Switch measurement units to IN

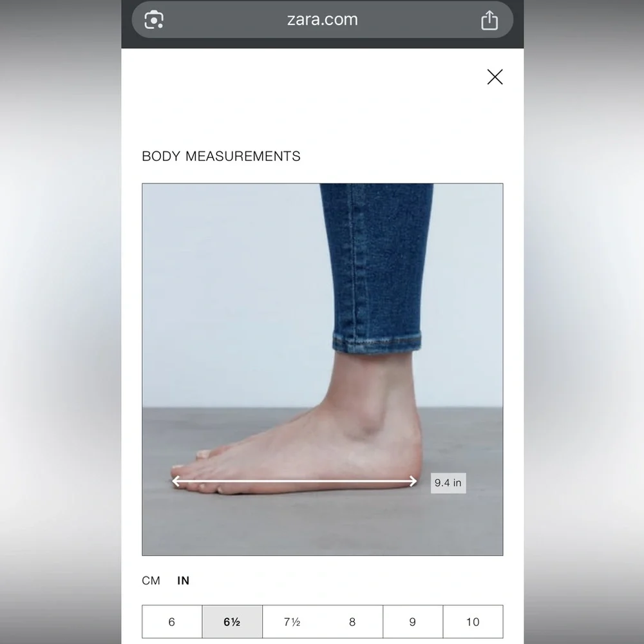click(x=183, y=580)
